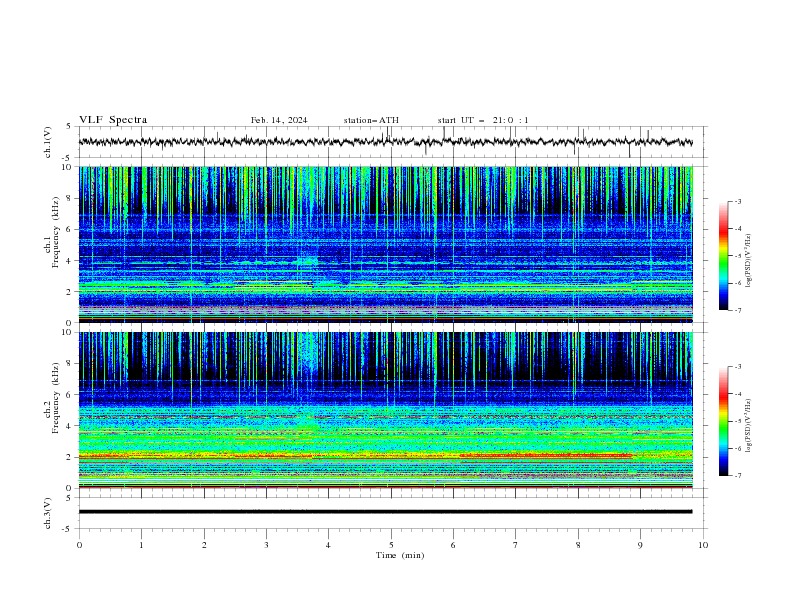Click the ch.1 voltage waveform trace

pos(385,142)
